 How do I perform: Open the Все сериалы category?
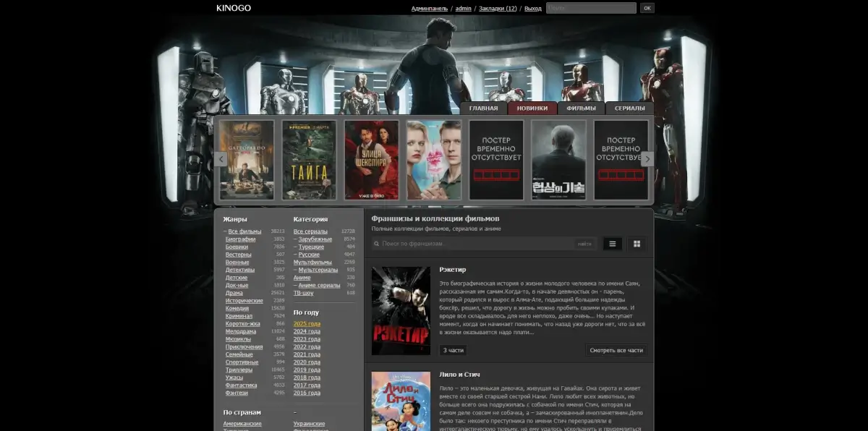pos(310,231)
